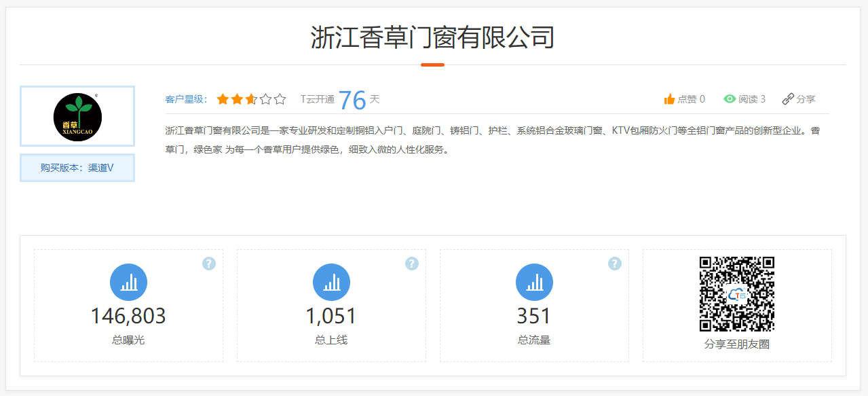The height and width of the screenshot is (396, 868).
Task: Click the QR code image
Action: (x=737, y=293)
